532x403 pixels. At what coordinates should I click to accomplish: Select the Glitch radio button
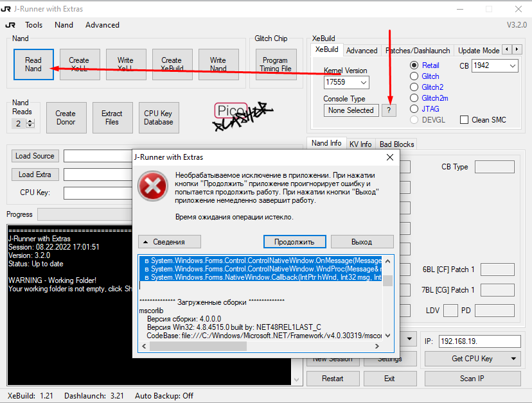point(425,76)
